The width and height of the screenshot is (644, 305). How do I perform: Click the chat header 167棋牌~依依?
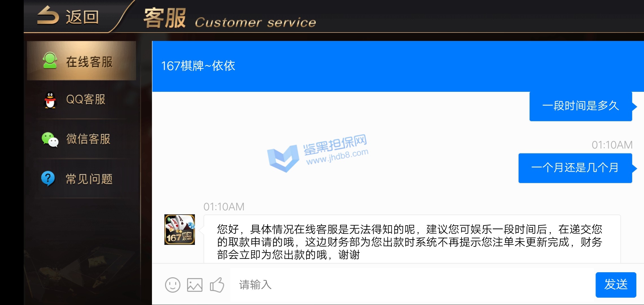[198, 66]
